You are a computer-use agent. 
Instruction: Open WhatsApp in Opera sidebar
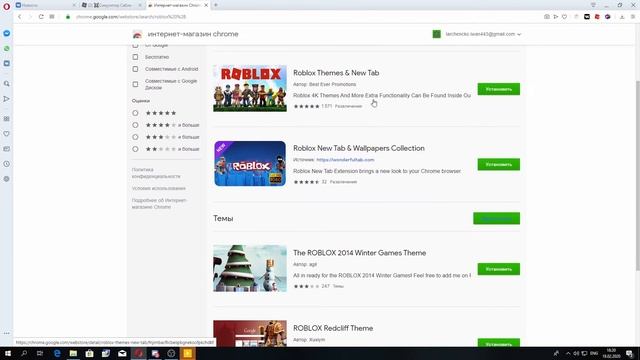coord(7,49)
